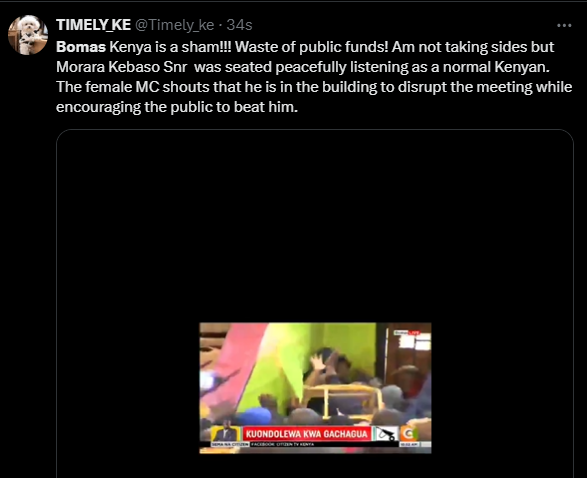Click the Citizen TV logo in video

tap(409, 434)
